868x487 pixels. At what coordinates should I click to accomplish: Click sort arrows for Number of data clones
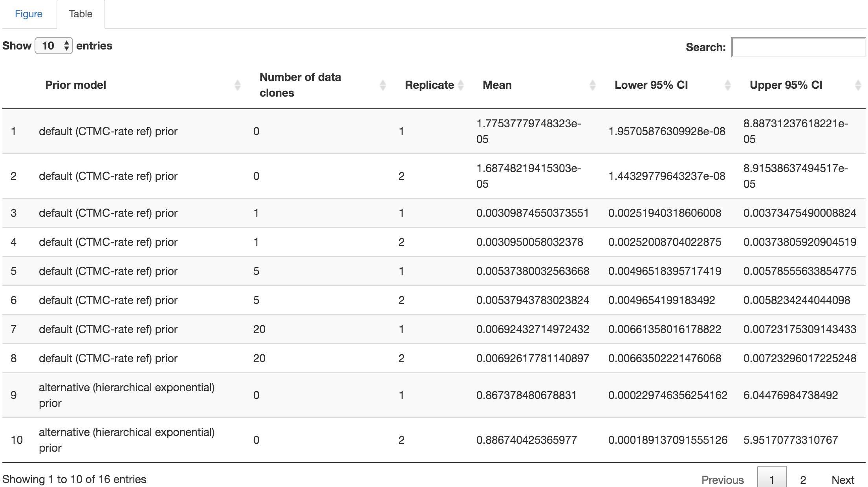pos(383,85)
